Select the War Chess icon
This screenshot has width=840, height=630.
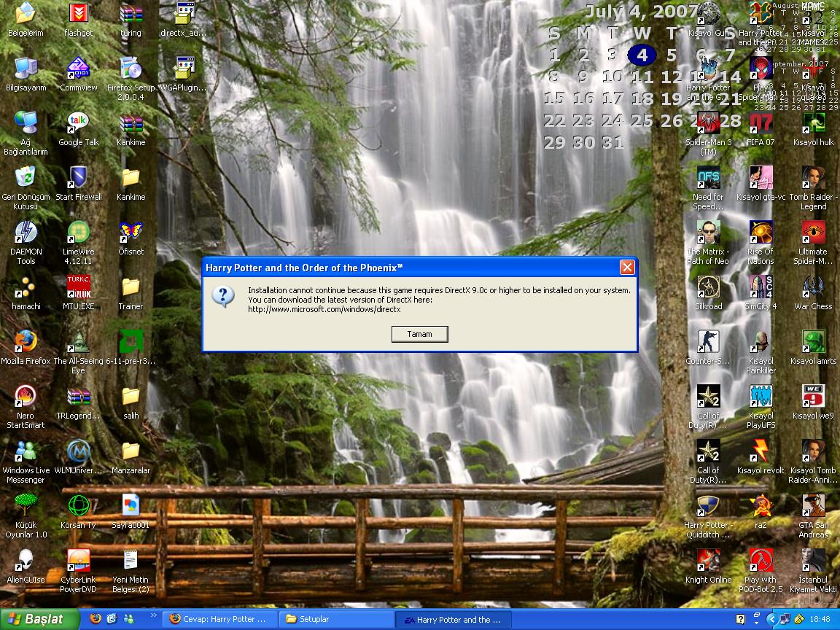click(x=813, y=293)
